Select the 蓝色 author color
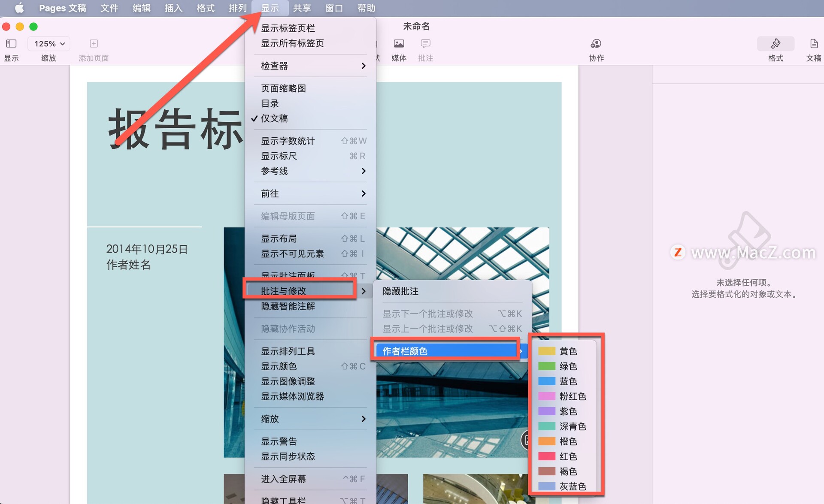This screenshot has width=824, height=504. 564,381
